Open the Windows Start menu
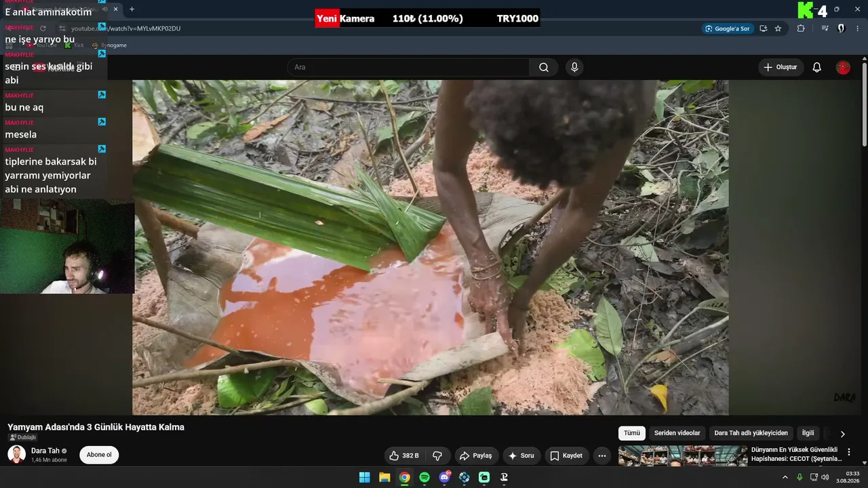 pos(364,477)
